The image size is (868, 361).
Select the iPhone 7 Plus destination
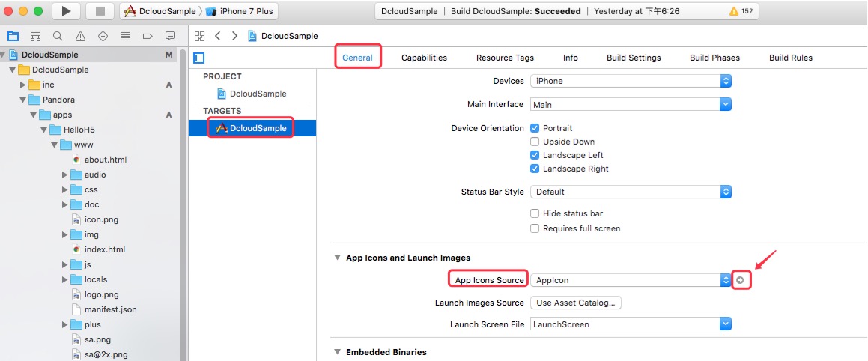click(x=239, y=11)
